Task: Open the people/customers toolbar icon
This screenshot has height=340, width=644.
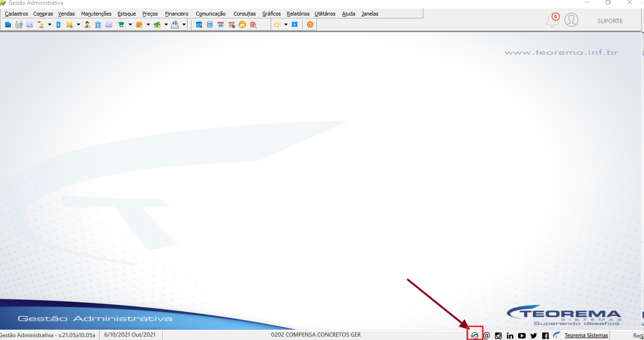Action: [x=19, y=25]
